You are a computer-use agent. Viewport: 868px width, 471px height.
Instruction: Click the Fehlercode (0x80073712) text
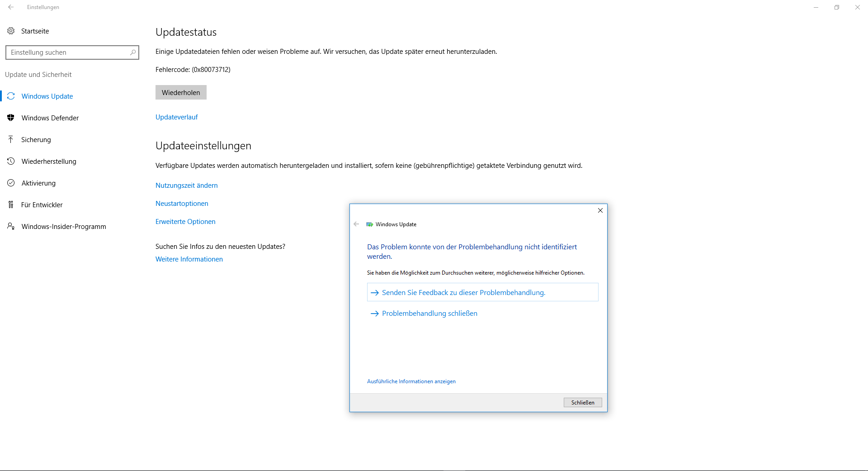pos(193,69)
